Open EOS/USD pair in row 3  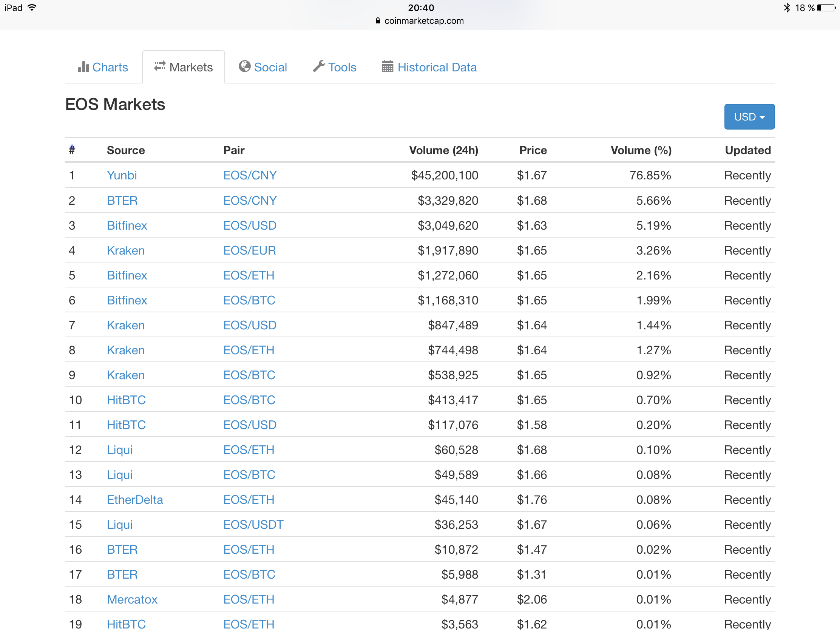point(250,225)
